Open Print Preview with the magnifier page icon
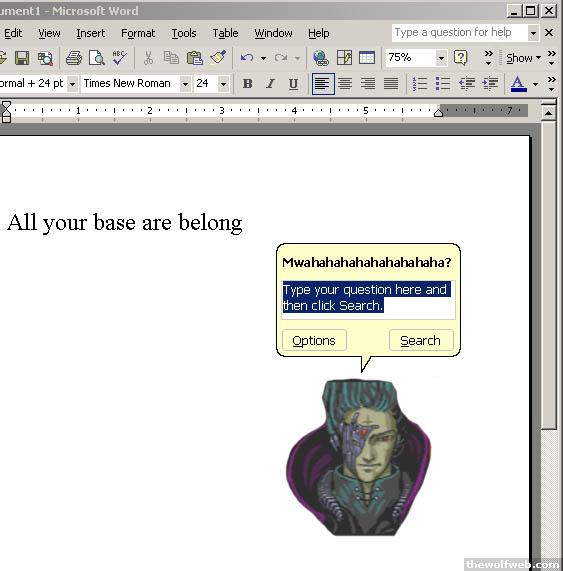Image resolution: width=563 pixels, height=571 pixels. tap(97, 58)
